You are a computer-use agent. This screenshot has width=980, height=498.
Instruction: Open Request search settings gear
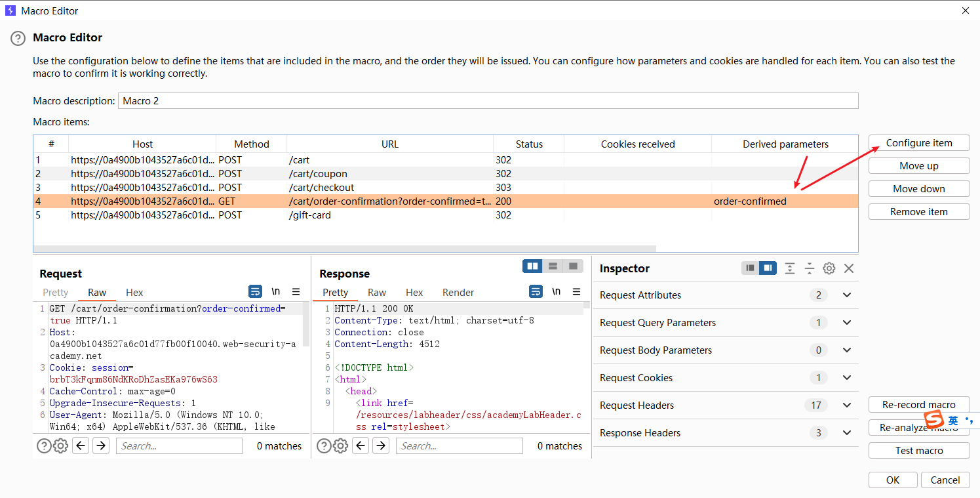coord(60,446)
